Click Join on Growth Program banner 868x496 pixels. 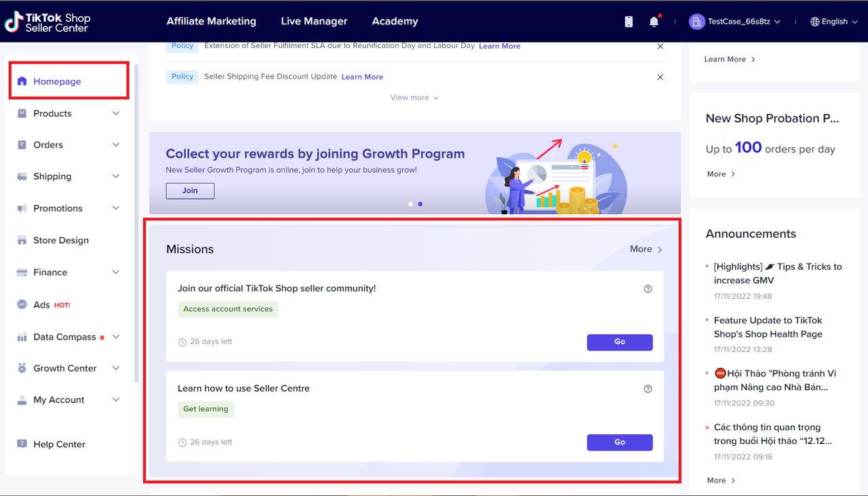point(190,191)
